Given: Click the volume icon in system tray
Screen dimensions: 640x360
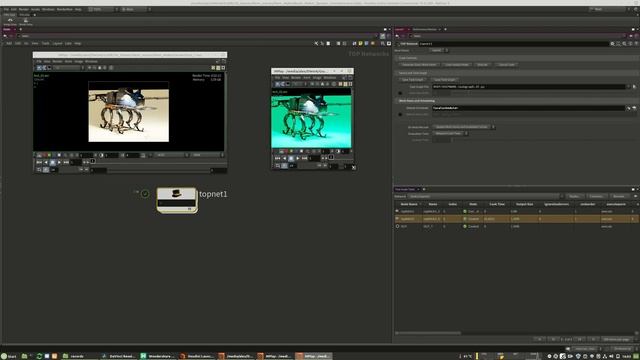Looking at the screenshot, I should [x=611, y=356].
